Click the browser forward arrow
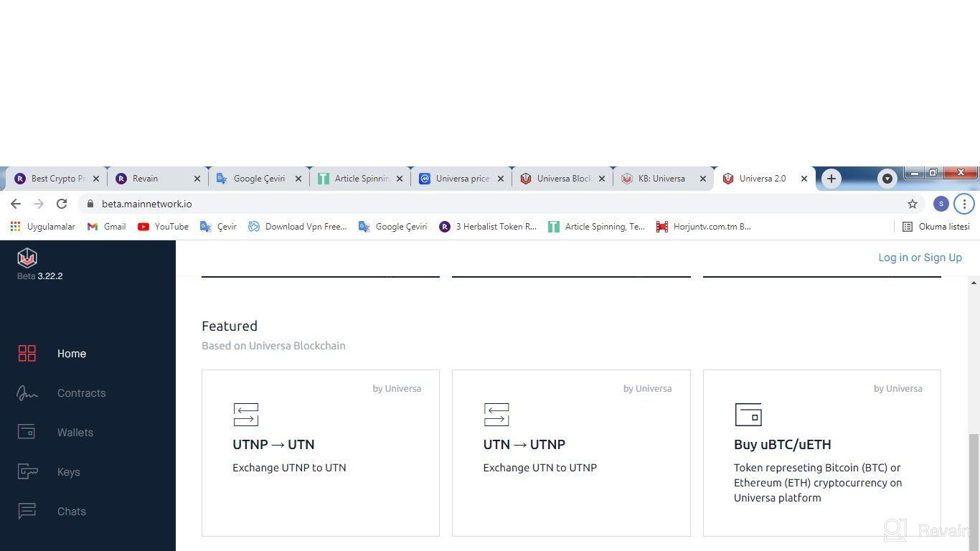This screenshot has width=980, height=551. (x=39, y=204)
